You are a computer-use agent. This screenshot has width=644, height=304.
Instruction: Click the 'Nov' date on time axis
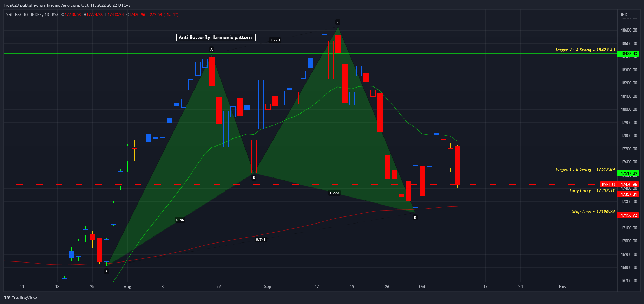(563, 287)
